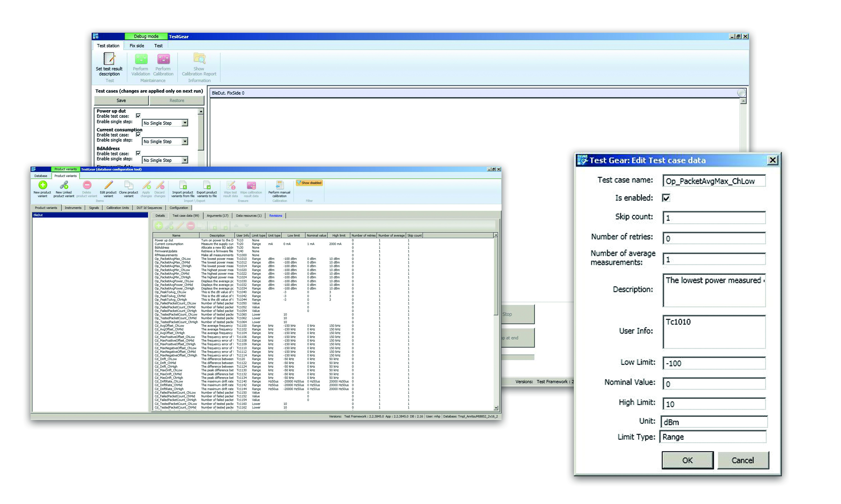The height and width of the screenshot is (504, 841).
Task: Expand single step dropdown for BdAddress
Action: 184,160
